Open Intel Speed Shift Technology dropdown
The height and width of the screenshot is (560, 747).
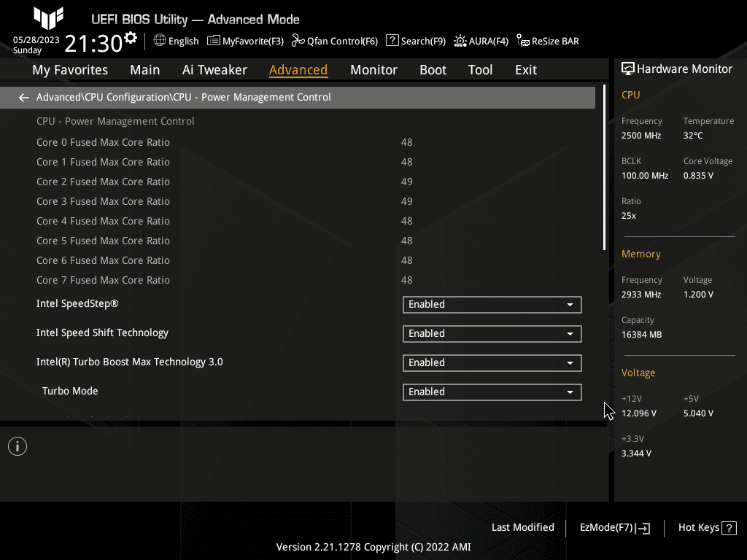pos(492,334)
